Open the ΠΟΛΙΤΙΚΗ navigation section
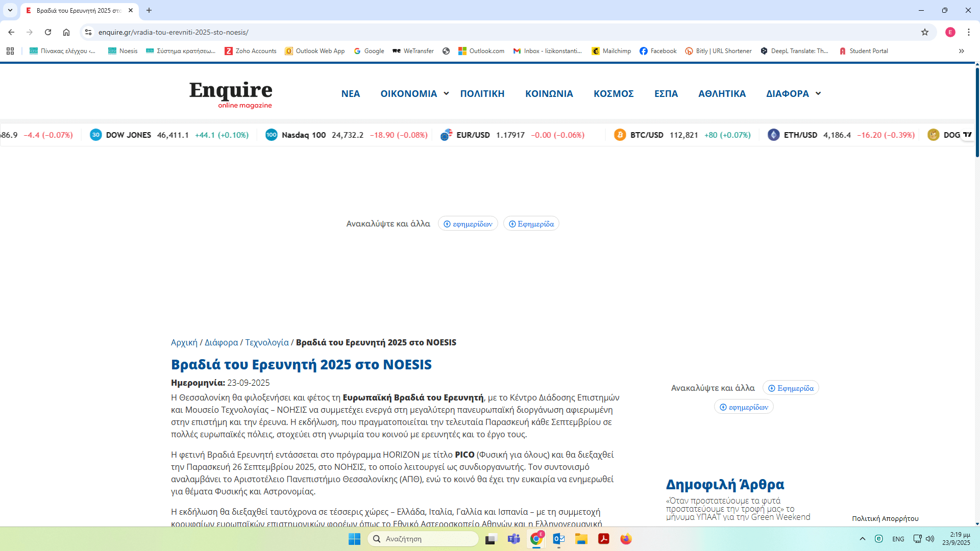Screen dimensions: 980x551 [x=482, y=94]
